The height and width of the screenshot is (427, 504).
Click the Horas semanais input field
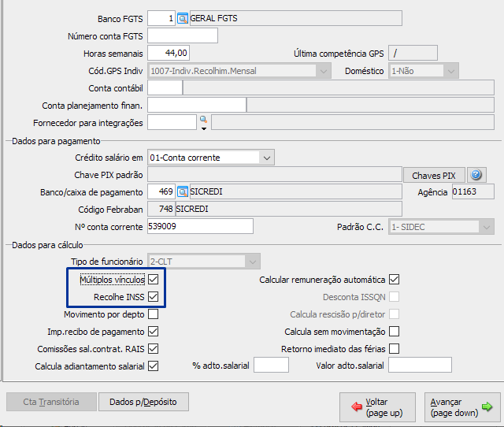point(169,54)
